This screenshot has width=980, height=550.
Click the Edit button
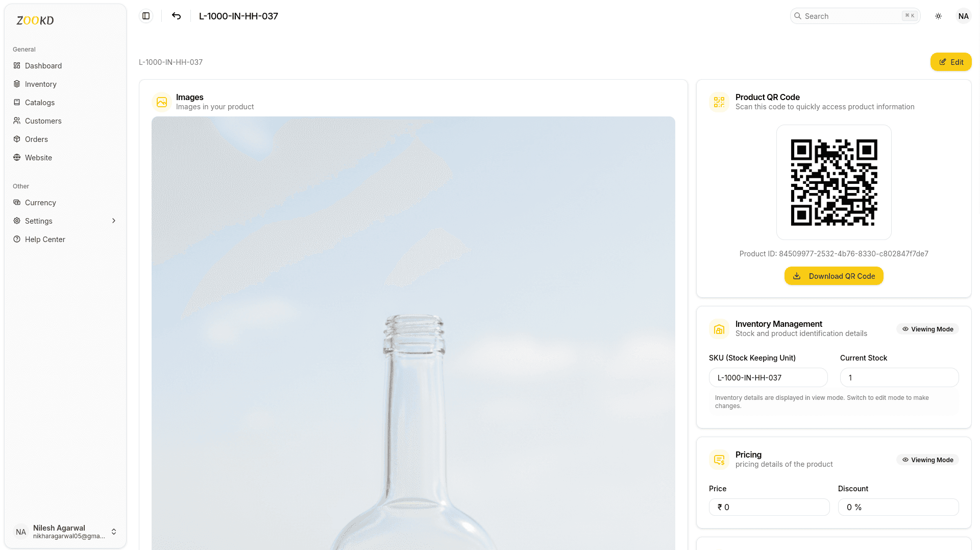pos(950,62)
